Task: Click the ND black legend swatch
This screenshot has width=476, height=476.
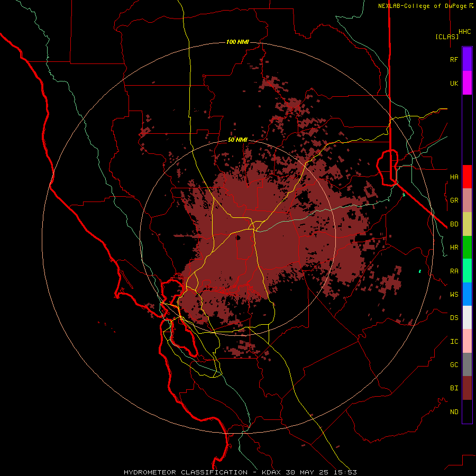Action: click(467, 411)
